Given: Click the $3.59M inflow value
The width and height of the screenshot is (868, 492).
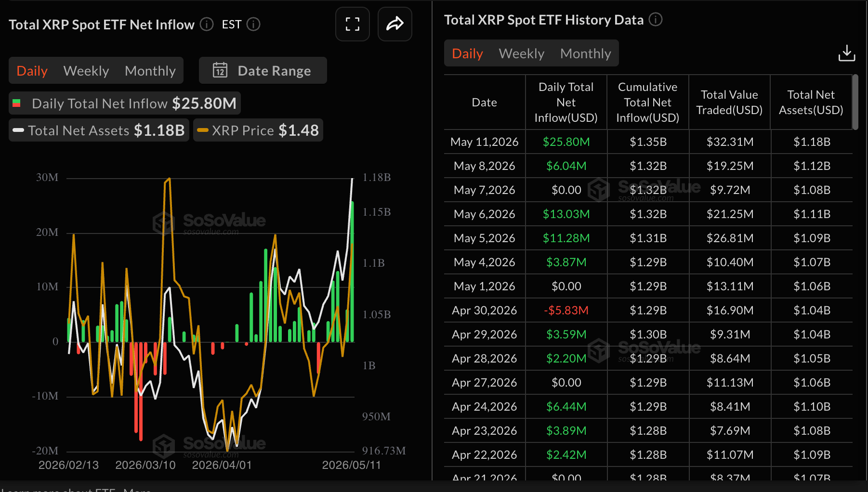Looking at the screenshot, I should click(x=566, y=334).
